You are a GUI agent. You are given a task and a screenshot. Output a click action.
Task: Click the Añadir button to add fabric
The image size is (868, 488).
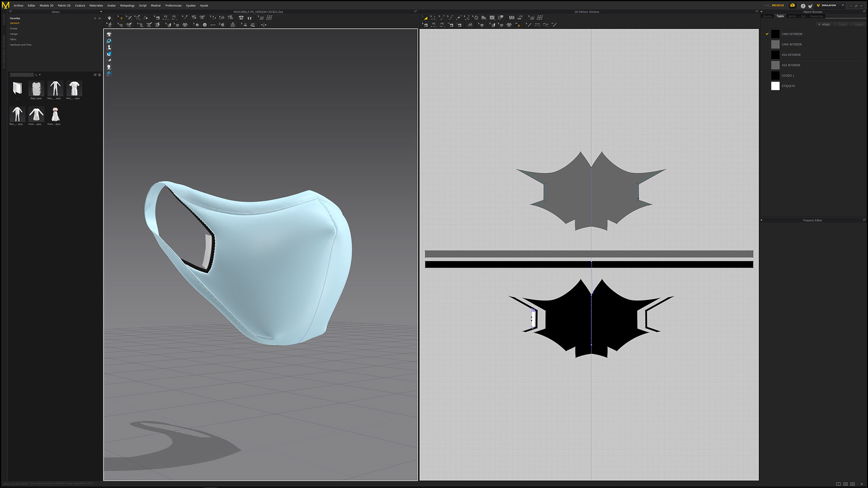coord(824,24)
